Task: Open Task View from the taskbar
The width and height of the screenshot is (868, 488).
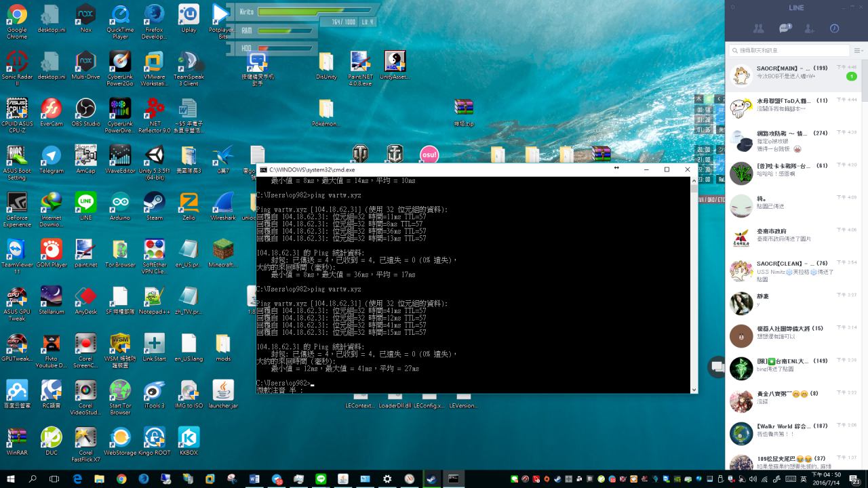Action: pyautogui.click(x=54, y=479)
